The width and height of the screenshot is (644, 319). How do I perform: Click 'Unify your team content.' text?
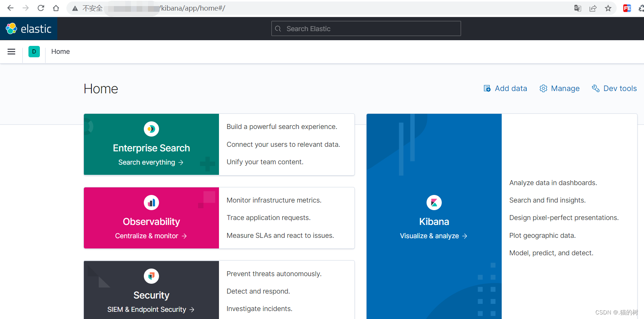(x=265, y=162)
